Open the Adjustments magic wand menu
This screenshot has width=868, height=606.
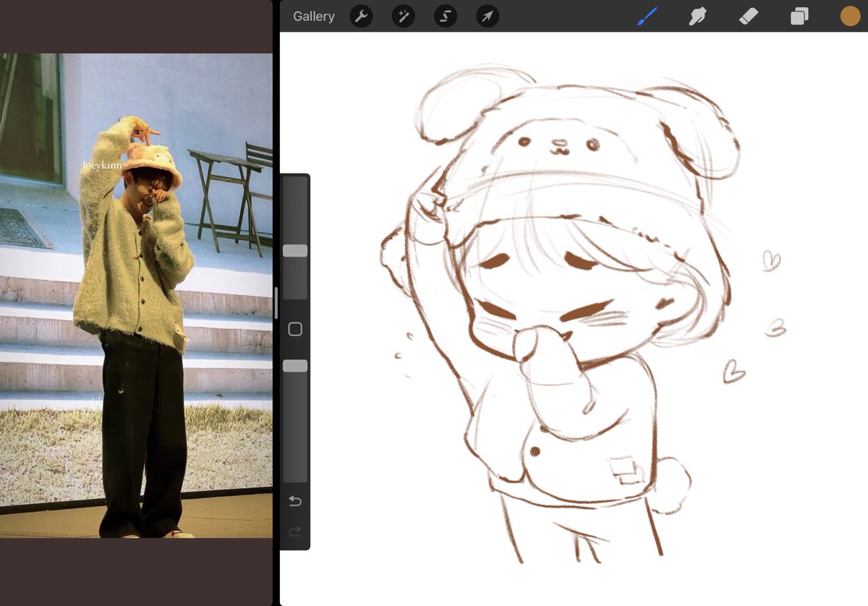[403, 16]
